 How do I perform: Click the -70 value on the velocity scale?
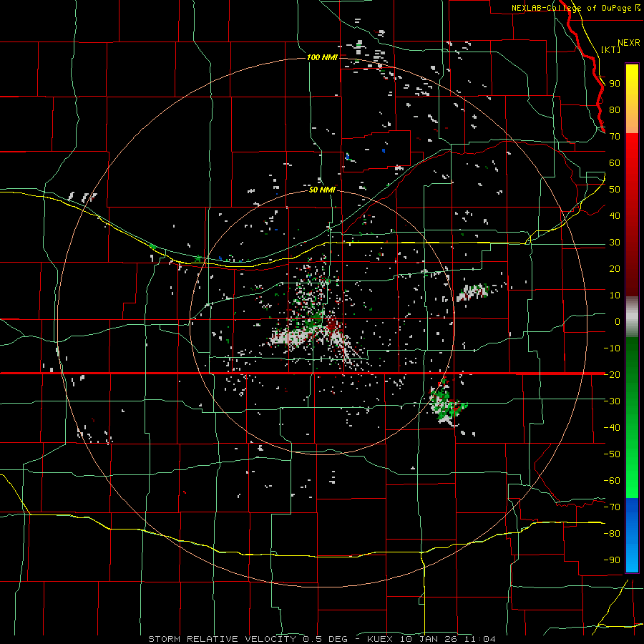coord(612,507)
